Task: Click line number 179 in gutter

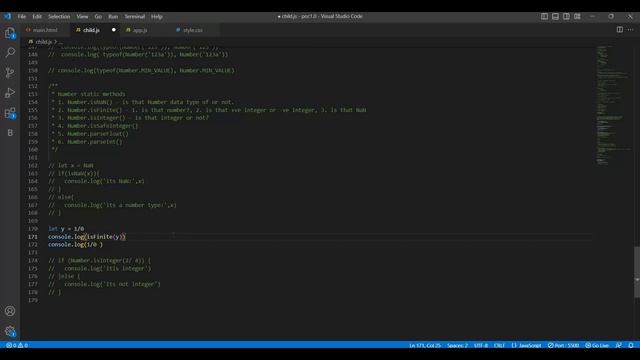Action: coord(33,300)
